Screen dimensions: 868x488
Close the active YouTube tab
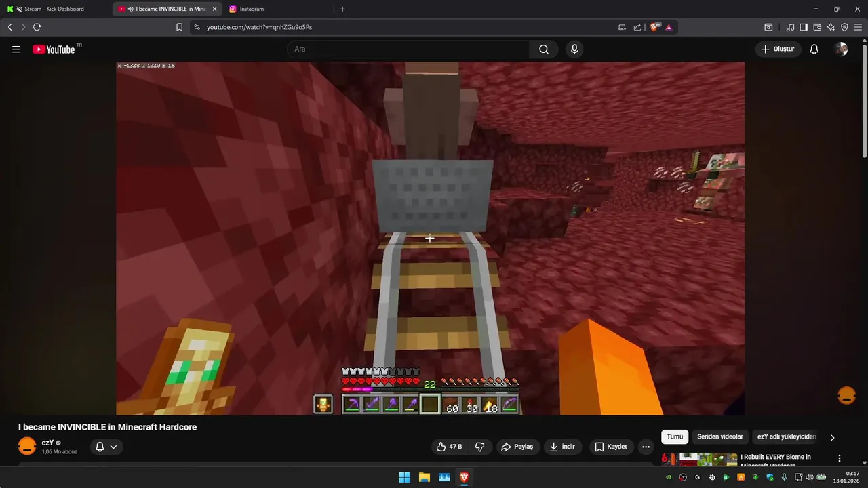click(214, 9)
